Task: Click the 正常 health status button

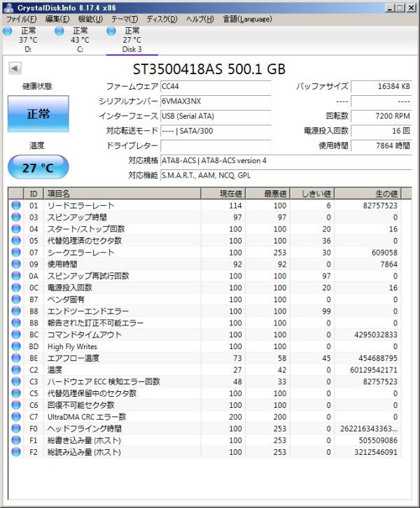Action: (x=38, y=114)
